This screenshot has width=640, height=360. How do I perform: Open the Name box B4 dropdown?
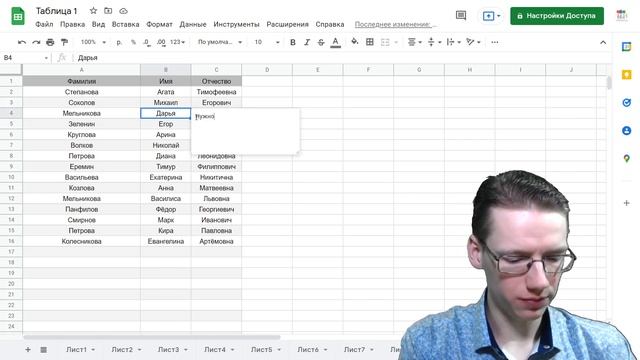[46, 58]
